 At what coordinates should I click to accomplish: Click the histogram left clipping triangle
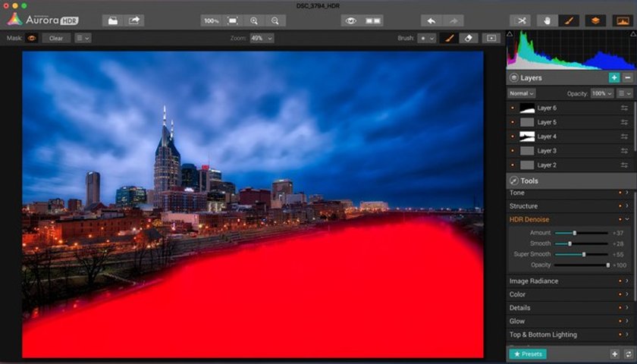(x=510, y=33)
